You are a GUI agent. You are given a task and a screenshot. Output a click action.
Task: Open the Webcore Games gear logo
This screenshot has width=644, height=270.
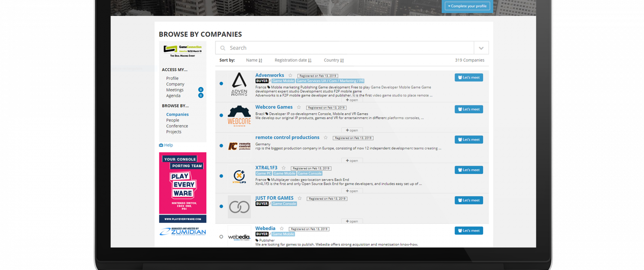239,116
